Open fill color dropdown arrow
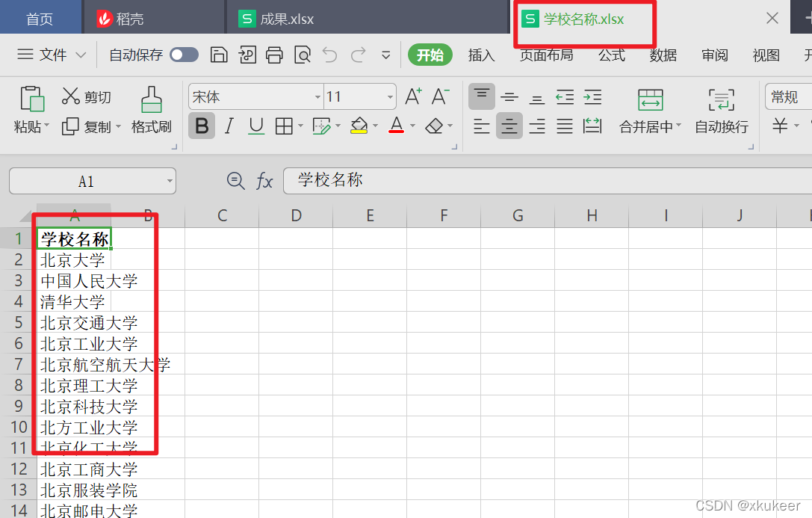 click(376, 126)
